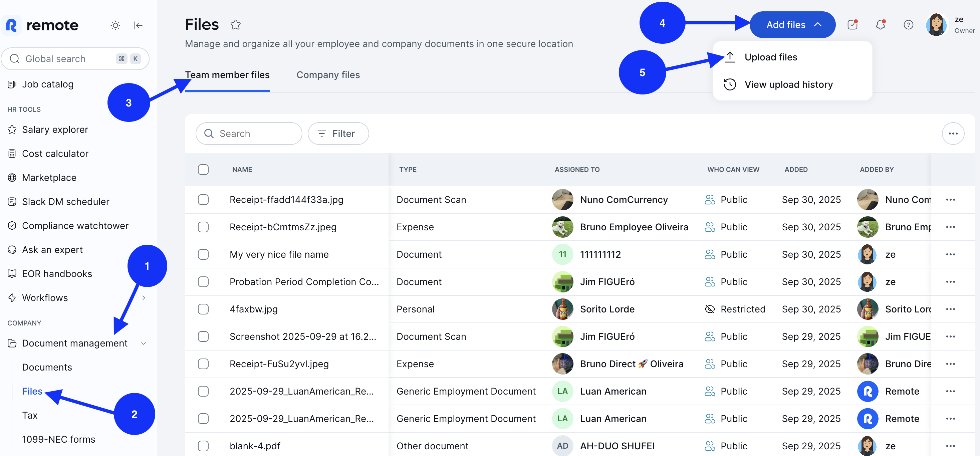Check the box for Receipt-bCmtmsZz.jpeg
Viewport: 980px width, 456px height.
pyautogui.click(x=203, y=227)
